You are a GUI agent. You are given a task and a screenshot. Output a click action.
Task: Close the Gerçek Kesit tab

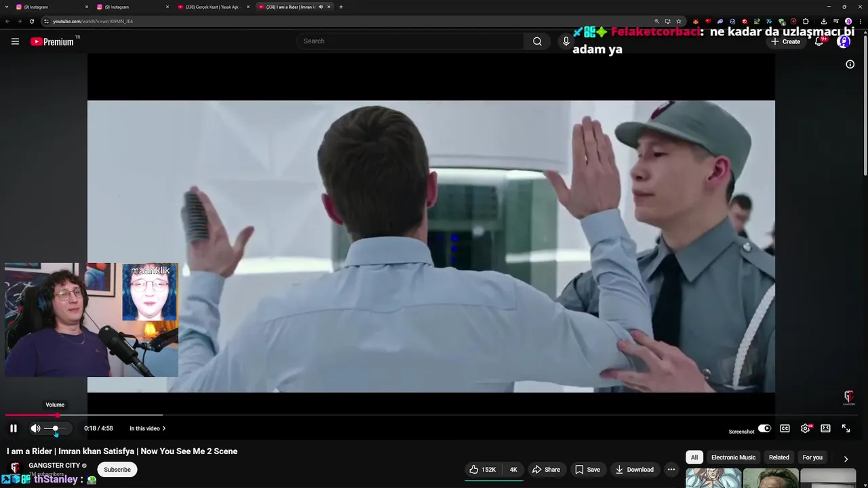coord(248,7)
